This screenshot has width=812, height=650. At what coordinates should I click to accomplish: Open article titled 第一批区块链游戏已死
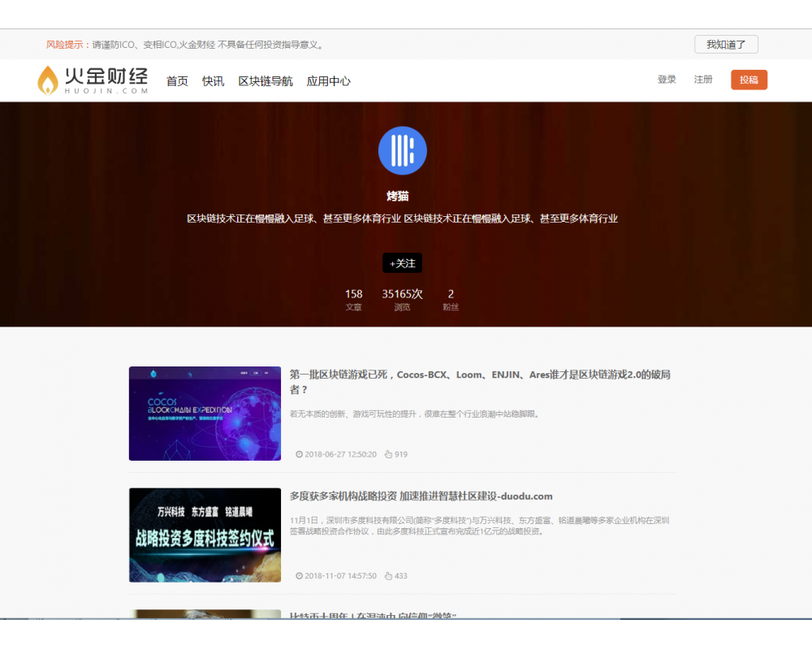pos(480,382)
